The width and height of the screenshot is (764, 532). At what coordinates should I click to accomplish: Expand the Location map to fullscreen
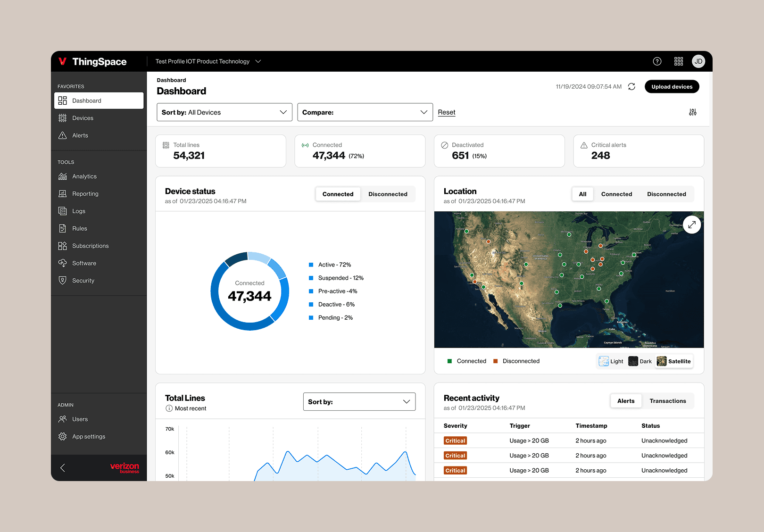pyautogui.click(x=692, y=224)
